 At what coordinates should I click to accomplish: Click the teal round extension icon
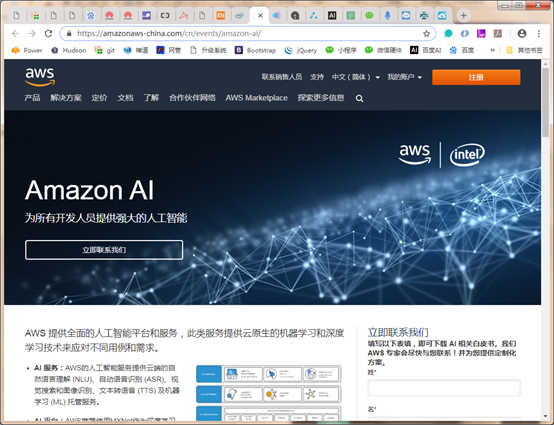(448, 34)
